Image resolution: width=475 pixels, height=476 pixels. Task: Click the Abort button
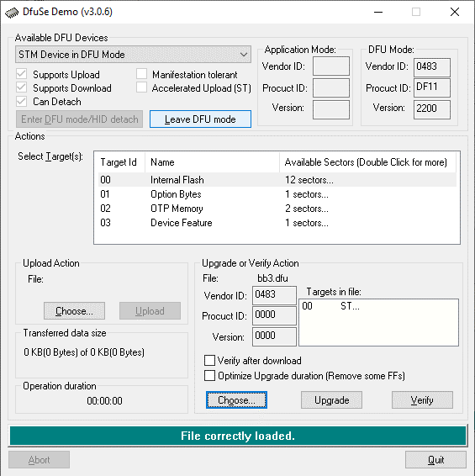click(40, 460)
